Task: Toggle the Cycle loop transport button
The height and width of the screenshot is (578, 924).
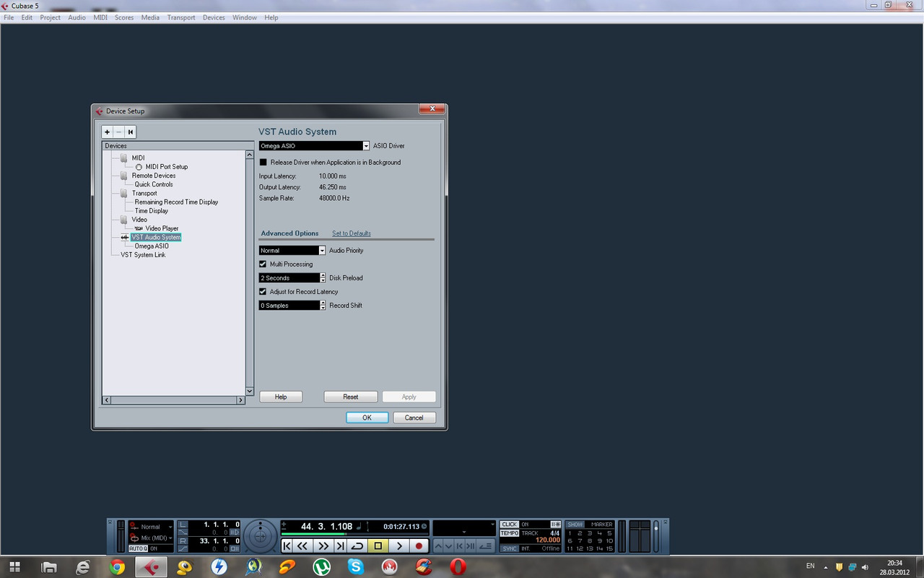Action: coord(357,546)
